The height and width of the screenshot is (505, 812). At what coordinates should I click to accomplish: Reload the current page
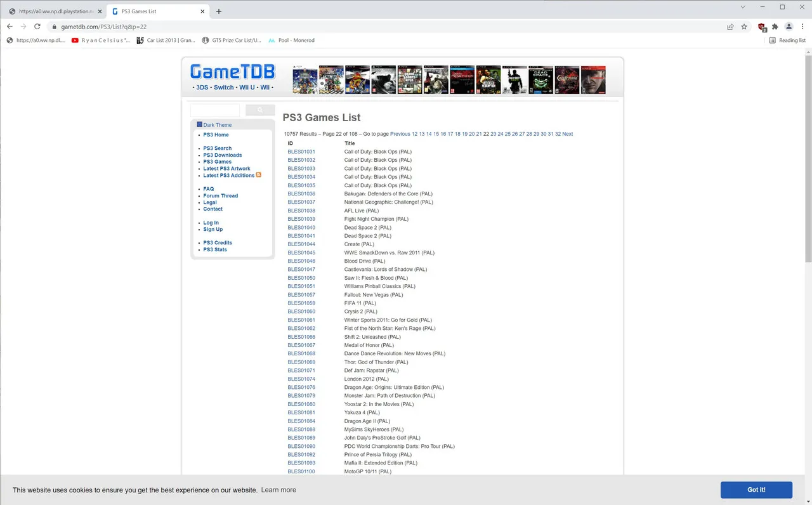[x=37, y=27]
